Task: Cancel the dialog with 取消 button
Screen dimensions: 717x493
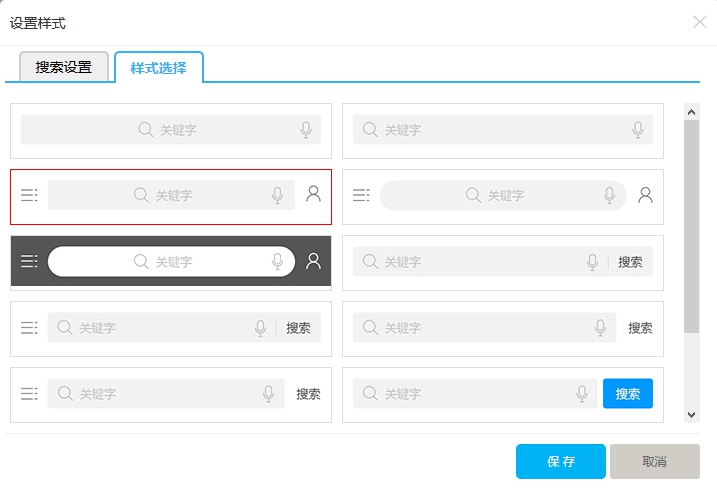Action: pos(654,462)
